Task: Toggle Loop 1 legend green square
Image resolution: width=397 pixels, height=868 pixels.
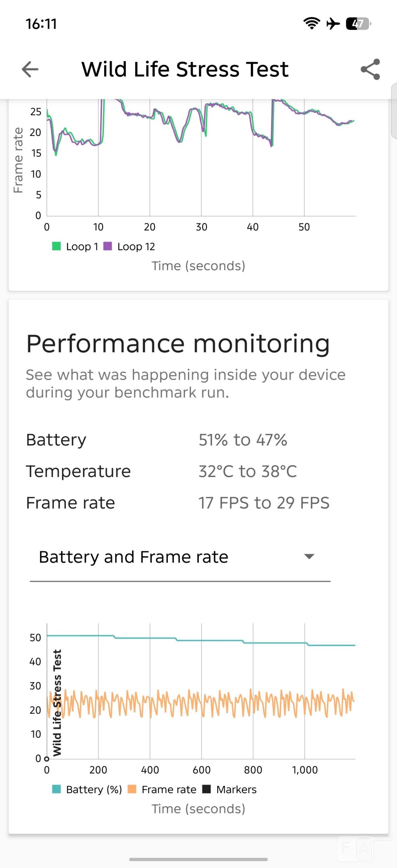Action: tap(56, 246)
